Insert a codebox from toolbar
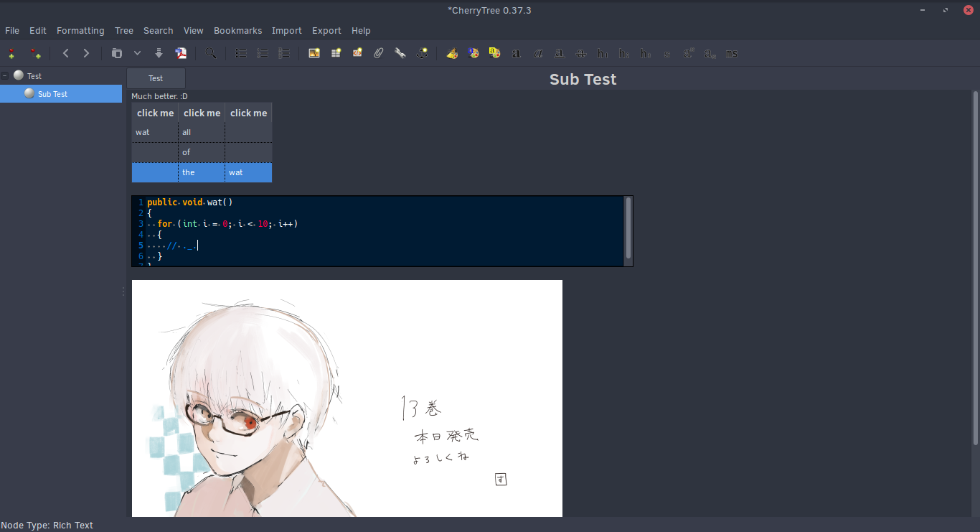980x532 pixels. [x=357, y=53]
